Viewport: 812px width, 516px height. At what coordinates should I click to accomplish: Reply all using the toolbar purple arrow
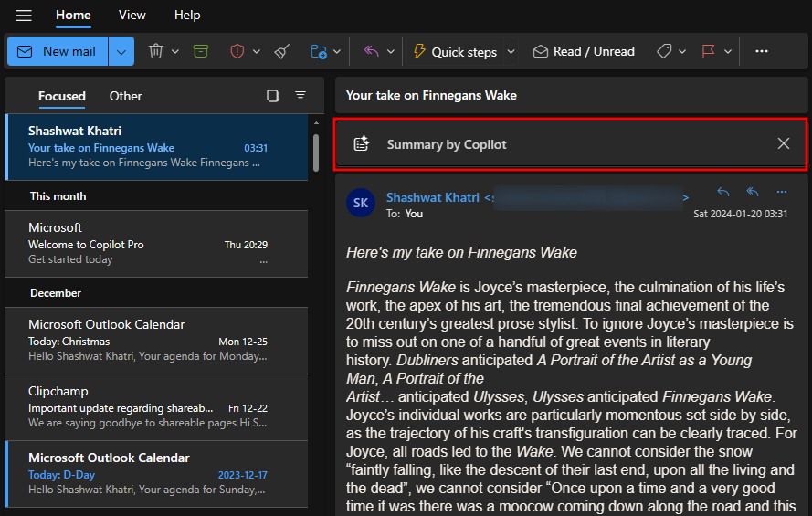point(372,51)
